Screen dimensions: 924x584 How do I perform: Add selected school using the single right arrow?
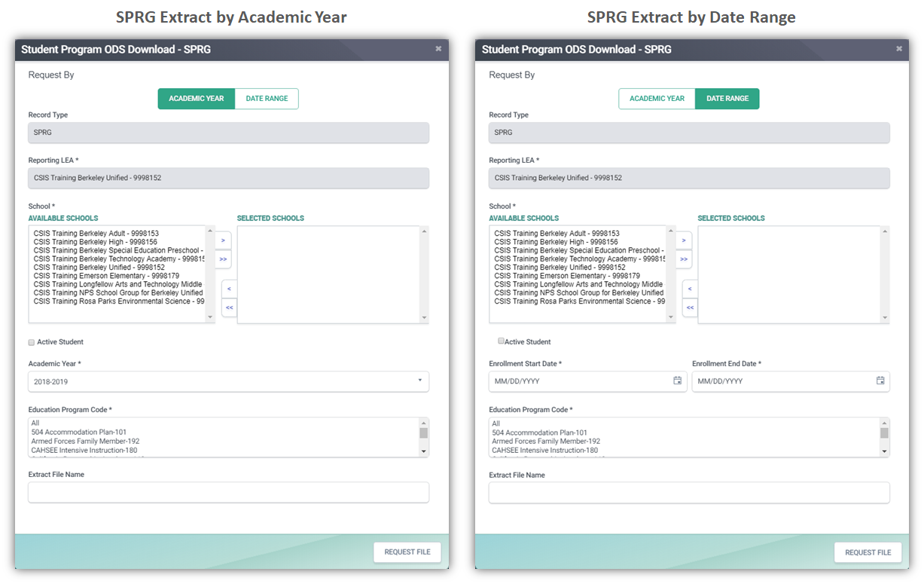(x=222, y=240)
